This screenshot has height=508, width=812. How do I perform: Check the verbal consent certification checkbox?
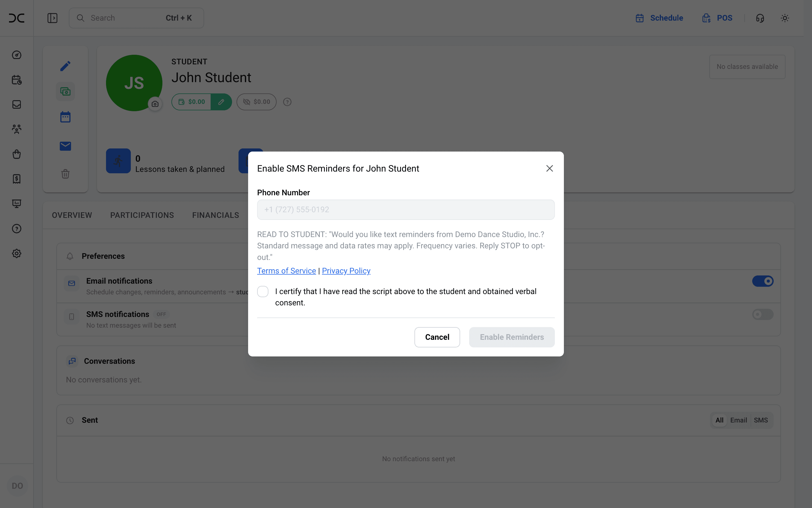(263, 291)
